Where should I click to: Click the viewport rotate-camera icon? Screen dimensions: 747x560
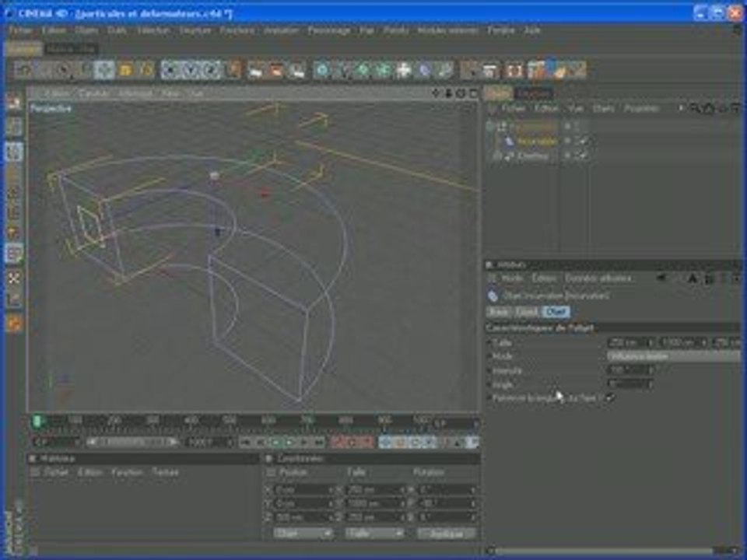[x=461, y=93]
